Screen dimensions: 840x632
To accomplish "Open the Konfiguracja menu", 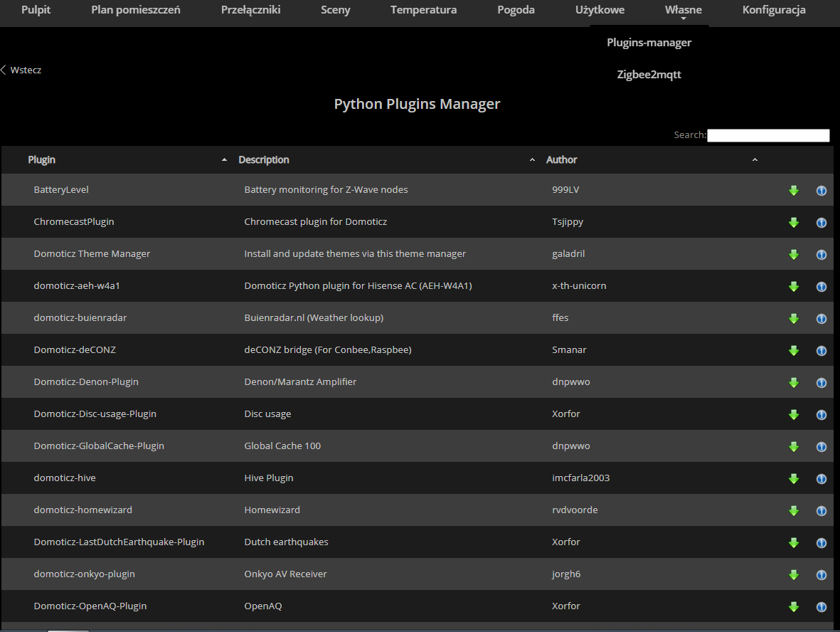I will point(774,10).
